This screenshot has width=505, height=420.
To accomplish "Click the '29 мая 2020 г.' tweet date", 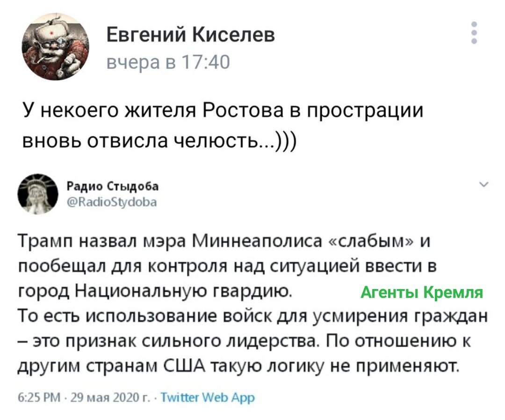I will pyautogui.click(x=109, y=398).
